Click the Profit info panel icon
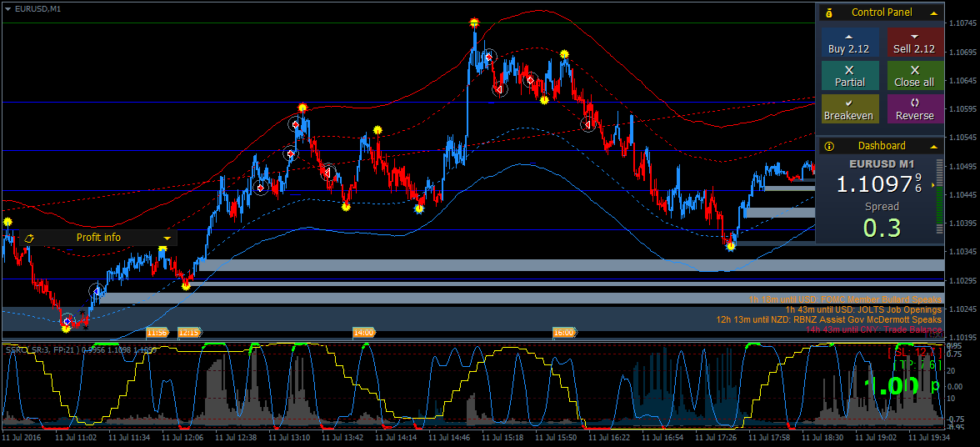This screenshot has width=980, height=447. pos(29,239)
